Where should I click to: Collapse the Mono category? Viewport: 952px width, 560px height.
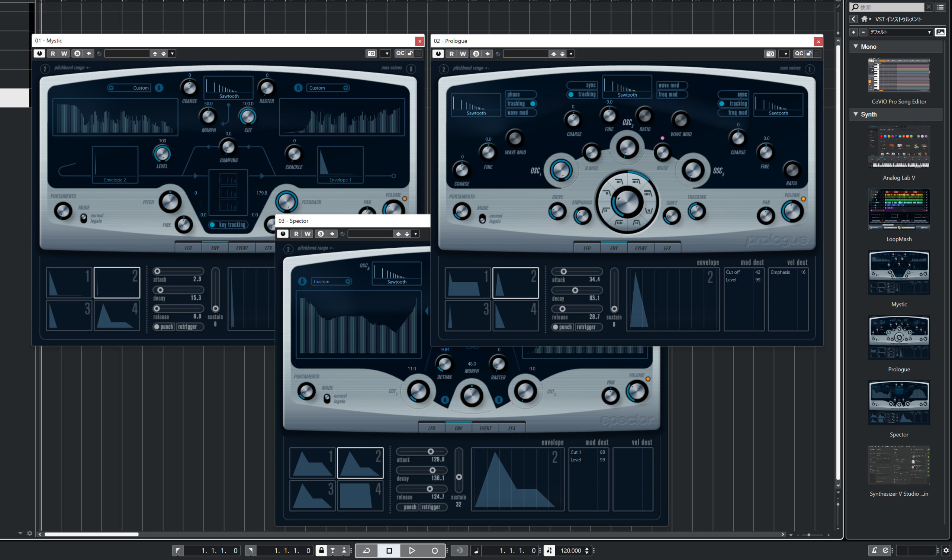(x=856, y=46)
